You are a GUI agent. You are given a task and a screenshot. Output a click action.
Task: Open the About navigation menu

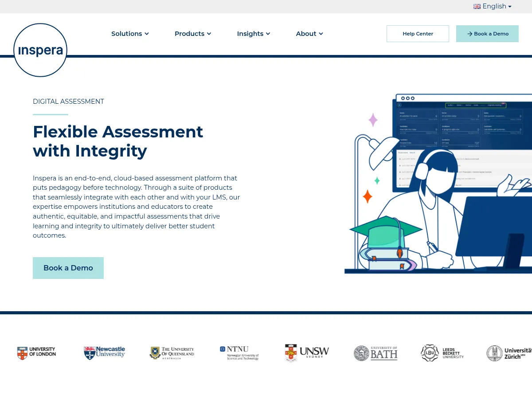[309, 34]
